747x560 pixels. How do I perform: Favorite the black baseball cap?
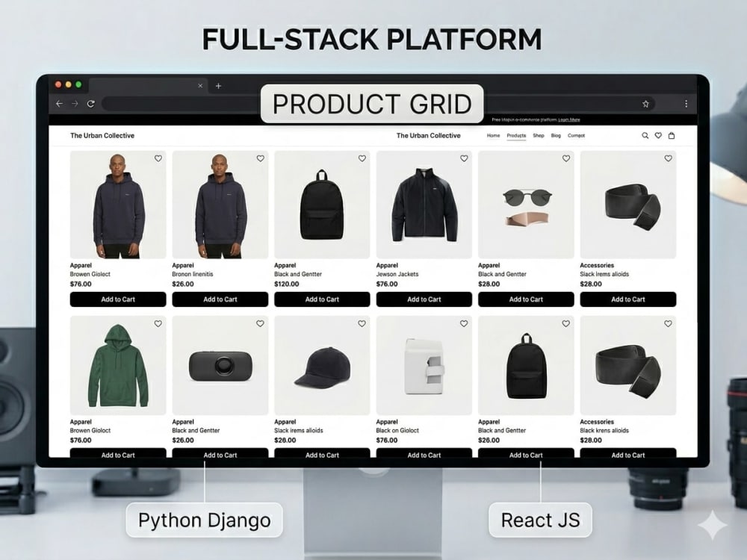[x=362, y=324]
